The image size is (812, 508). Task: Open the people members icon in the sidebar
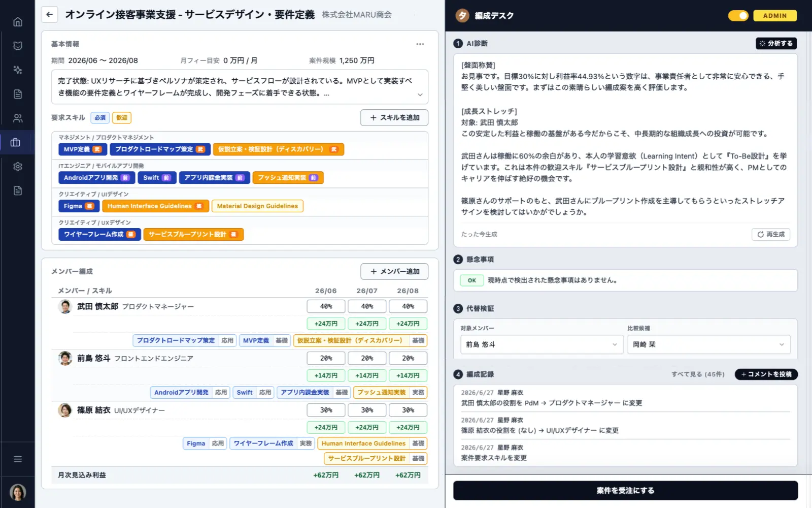point(18,118)
